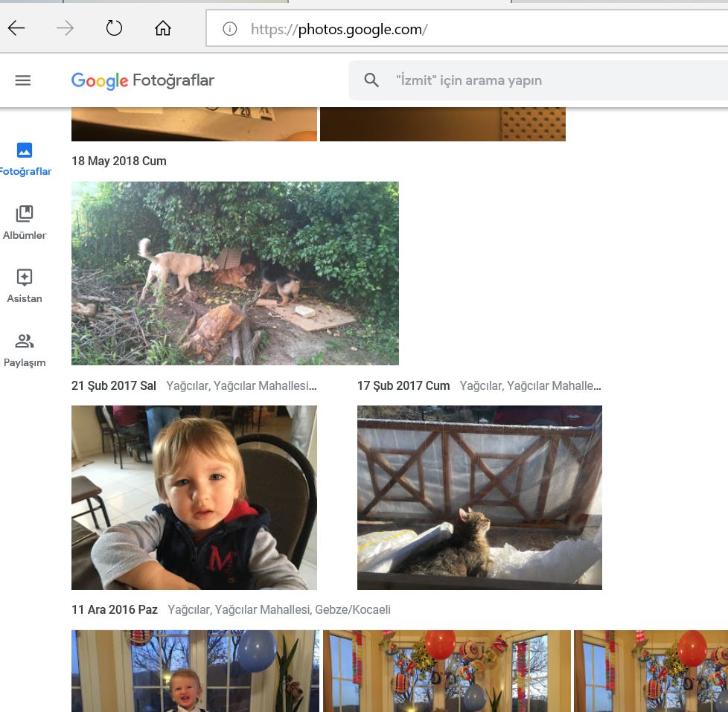Click the Paylaşım sidebar label

click(x=24, y=362)
